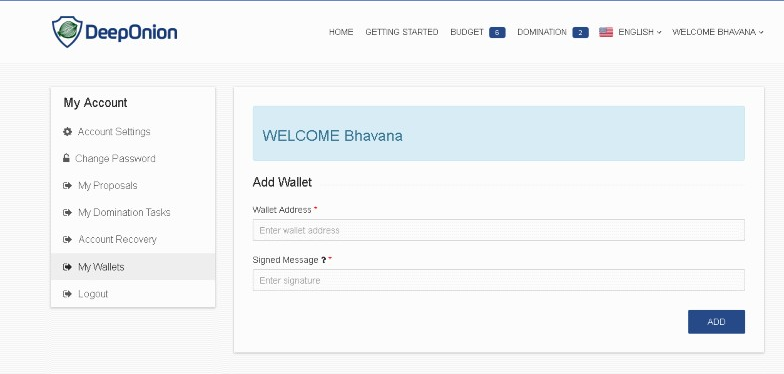
Task: Click the My Domination Tasks arrow icon
Action: (x=68, y=212)
